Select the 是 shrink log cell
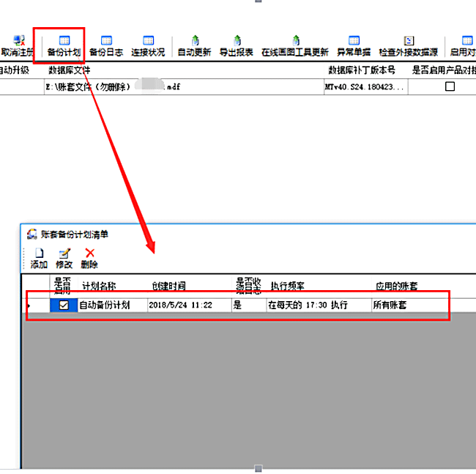This screenshot has height=474, width=476. (x=249, y=305)
